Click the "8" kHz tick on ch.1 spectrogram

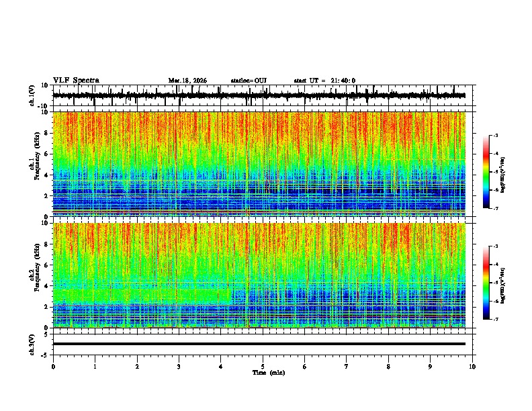click(46, 133)
